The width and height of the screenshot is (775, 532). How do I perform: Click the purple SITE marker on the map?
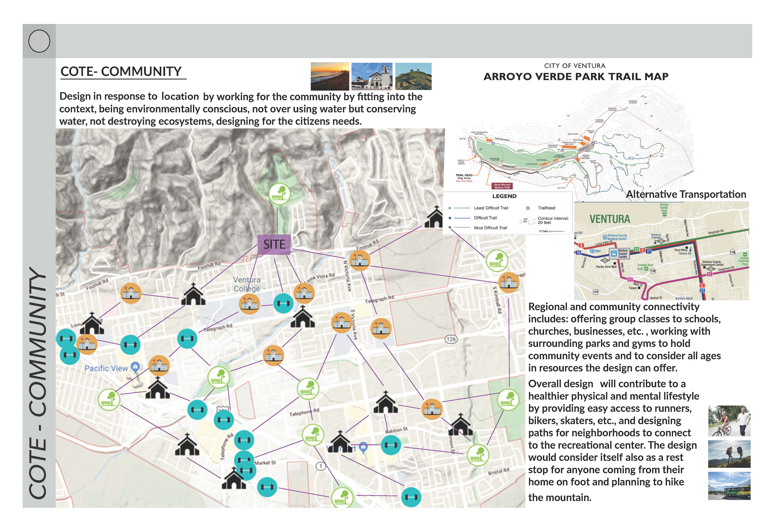tap(274, 244)
